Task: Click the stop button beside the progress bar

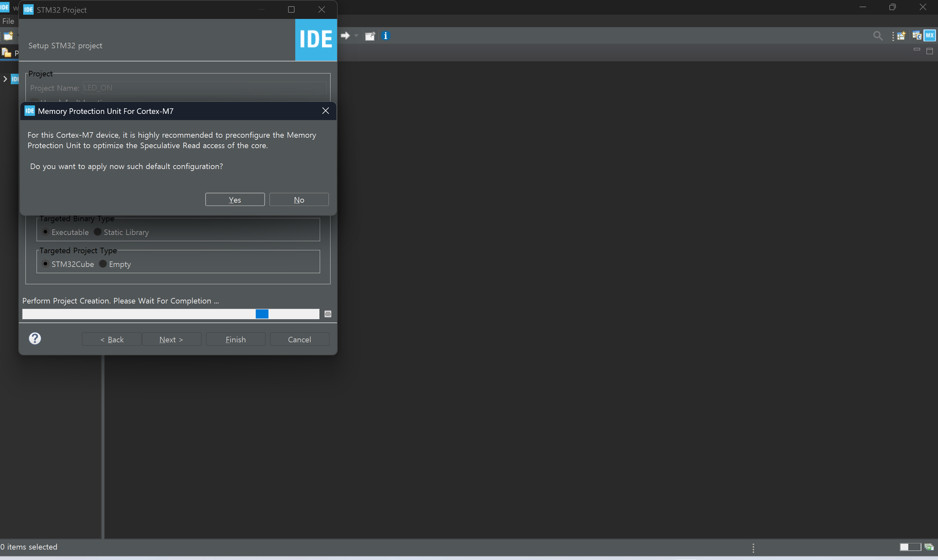Action: 328,314
